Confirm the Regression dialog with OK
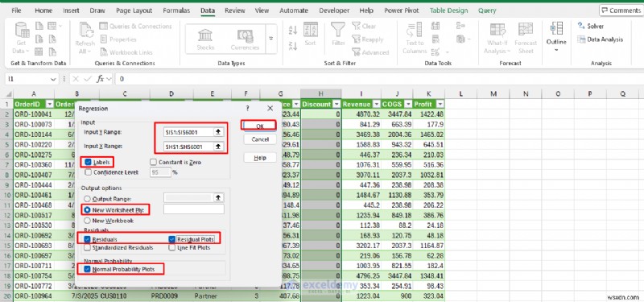Image resolution: width=644 pixels, height=302 pixels. point(258,126)
